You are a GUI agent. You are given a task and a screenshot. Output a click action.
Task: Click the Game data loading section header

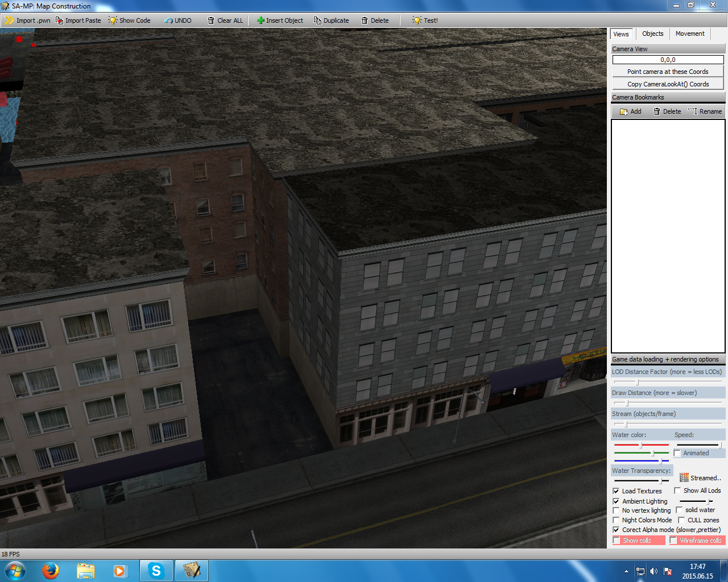tap(668, 359)
